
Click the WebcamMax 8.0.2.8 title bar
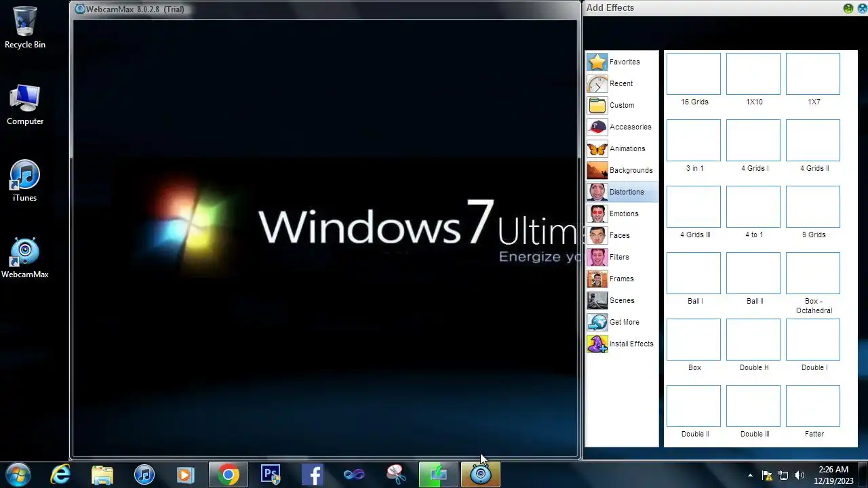pyautogui.click(x=325, y=9)
